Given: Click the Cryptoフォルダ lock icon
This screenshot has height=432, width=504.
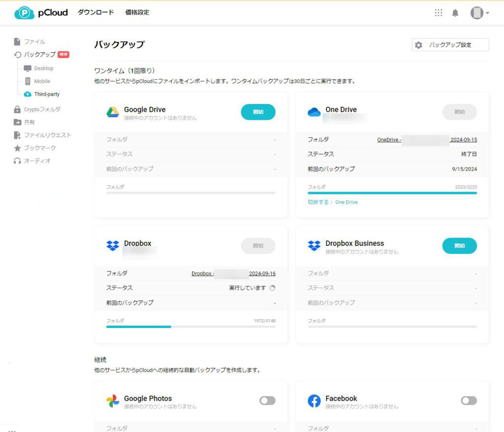Looking at the screenshot, I should 17,109.
